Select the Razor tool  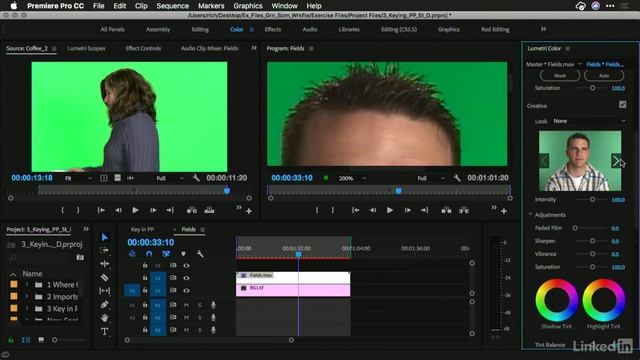tap(104, 278)
